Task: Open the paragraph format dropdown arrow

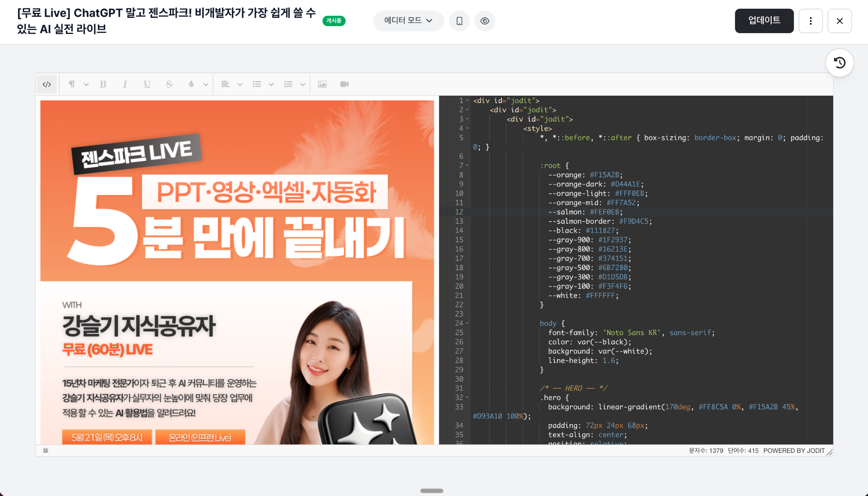Action: click(x=86, y=84)
